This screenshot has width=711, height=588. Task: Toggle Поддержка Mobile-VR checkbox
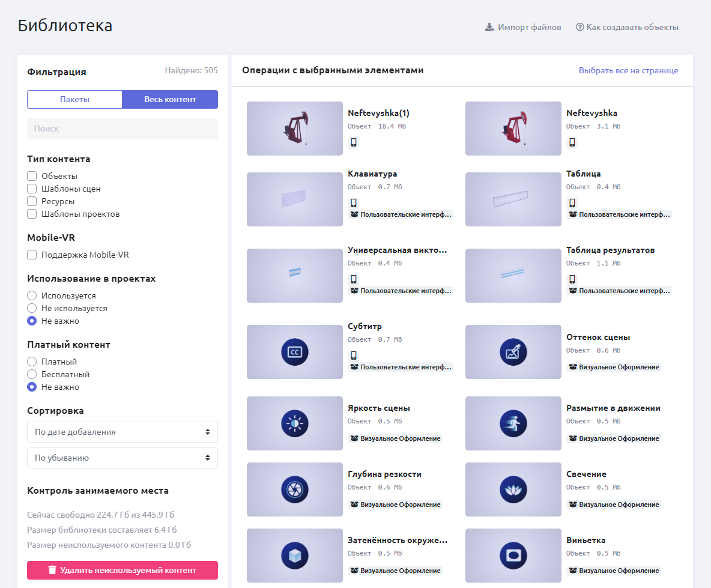(x=32, y=255)
